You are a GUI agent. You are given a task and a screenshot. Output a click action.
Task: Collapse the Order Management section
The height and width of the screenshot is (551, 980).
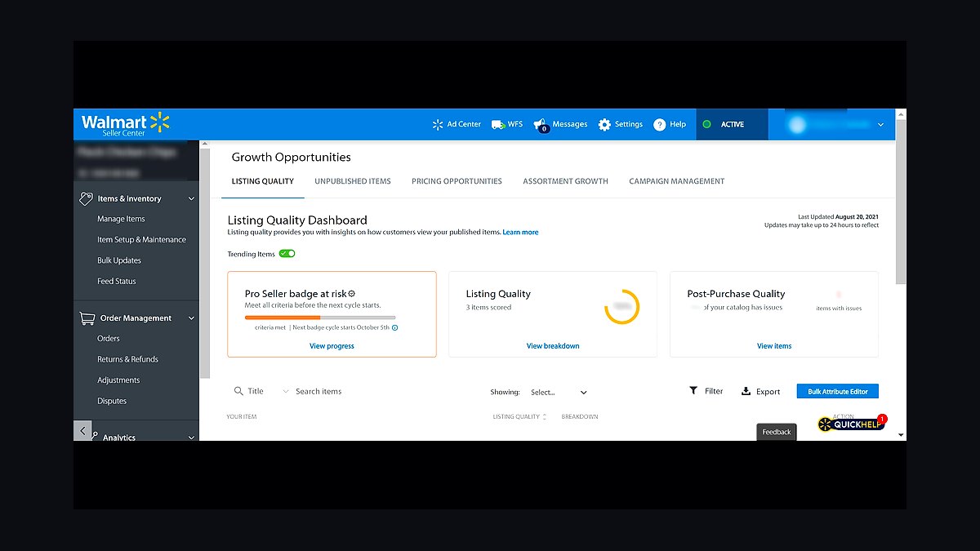[x=192, y=318]
